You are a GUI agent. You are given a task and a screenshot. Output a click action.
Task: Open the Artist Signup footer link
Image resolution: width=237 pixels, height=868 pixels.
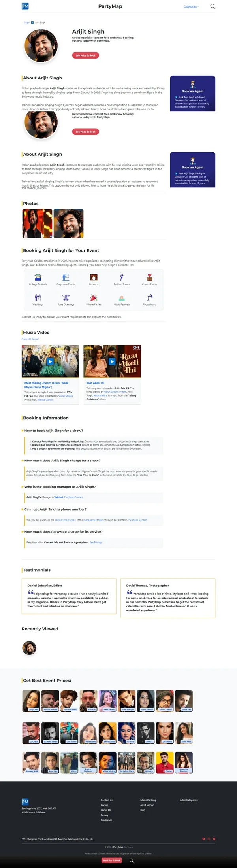pos(147,805)
